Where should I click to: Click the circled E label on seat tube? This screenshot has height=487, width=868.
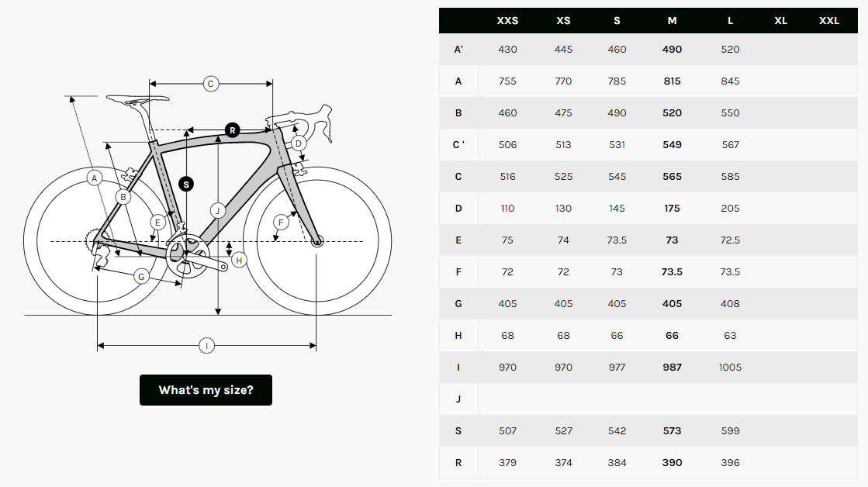point(157,223)
